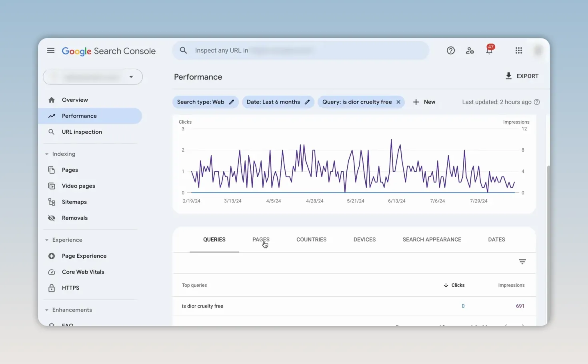Edit Search type filter pencil icon

click(x=232, y=102)
